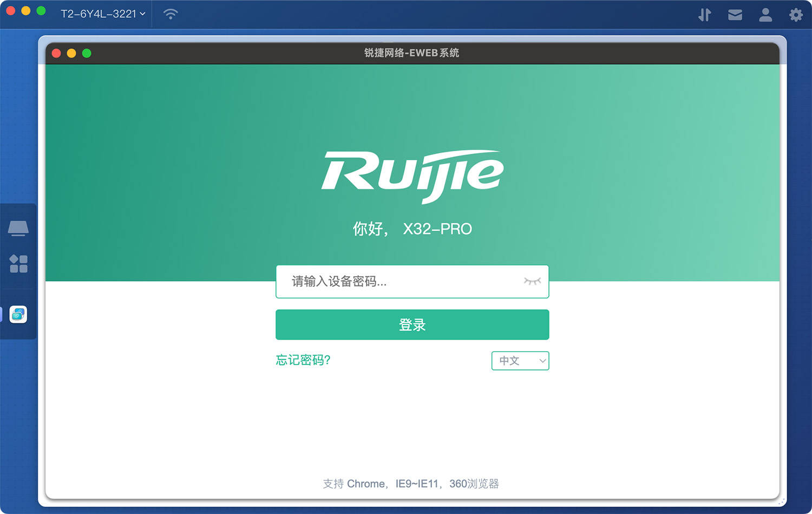Close the 锐捷网络-EWEB系统 window
Viewport: 812px width, 514px height.
point(56,53)
